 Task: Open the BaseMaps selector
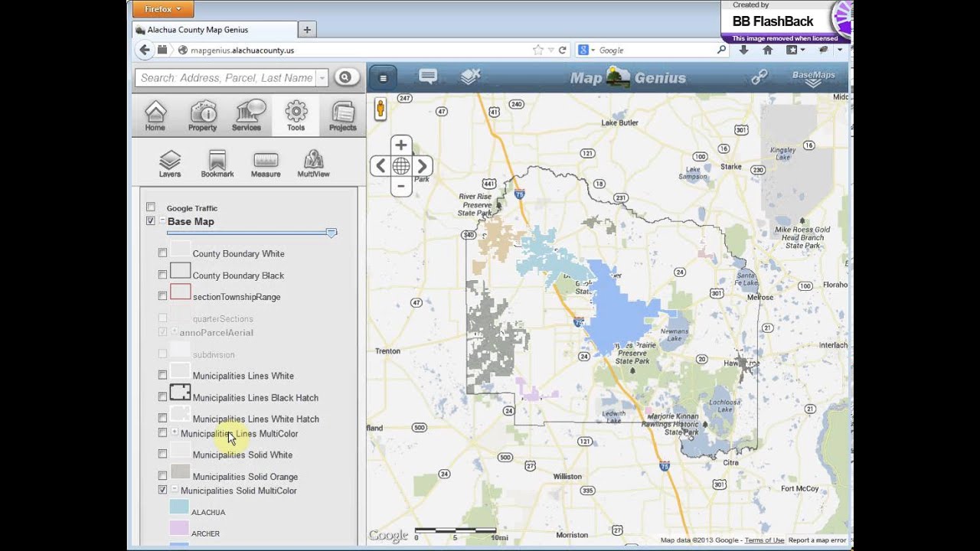click(814, 78)
